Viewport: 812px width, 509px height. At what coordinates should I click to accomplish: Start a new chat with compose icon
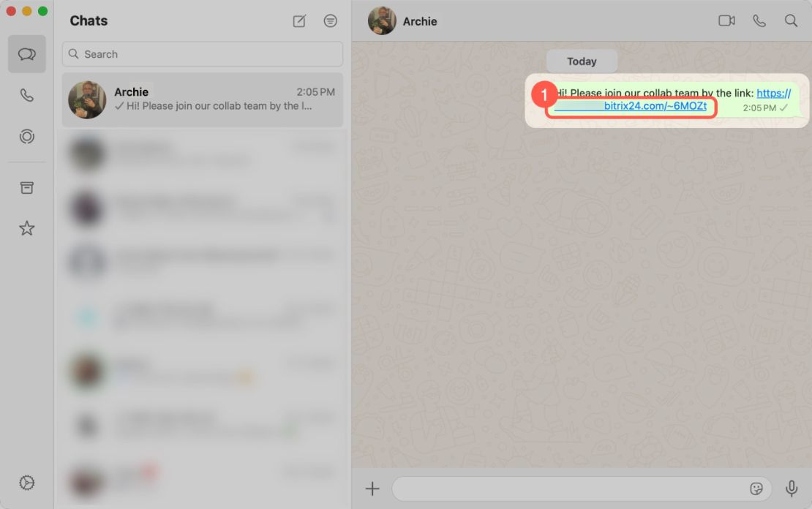coord(299,20)
